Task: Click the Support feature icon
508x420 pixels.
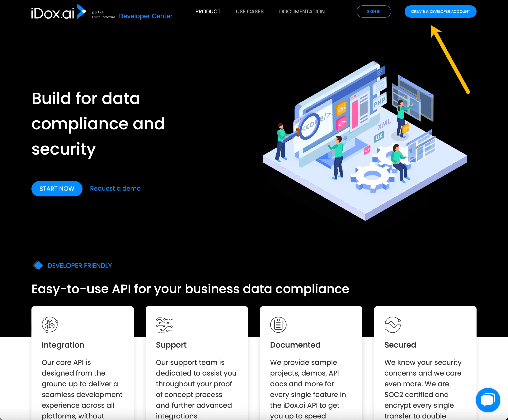Action: (165, 324)
